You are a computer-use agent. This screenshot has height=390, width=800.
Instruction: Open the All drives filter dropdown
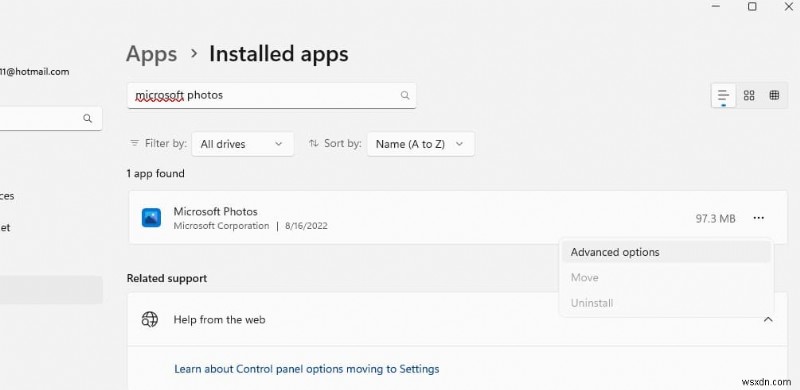pyautogui.click(x=242, y=144)
